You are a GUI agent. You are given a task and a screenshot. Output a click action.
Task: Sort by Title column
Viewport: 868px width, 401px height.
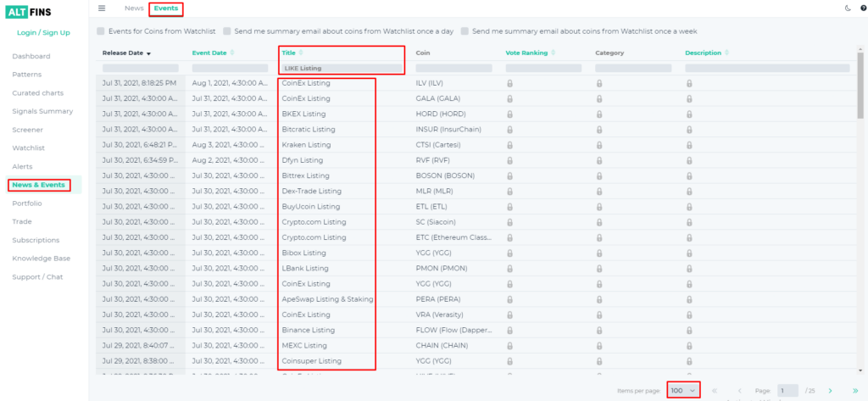pyautogui.click(x=292, y=53)
